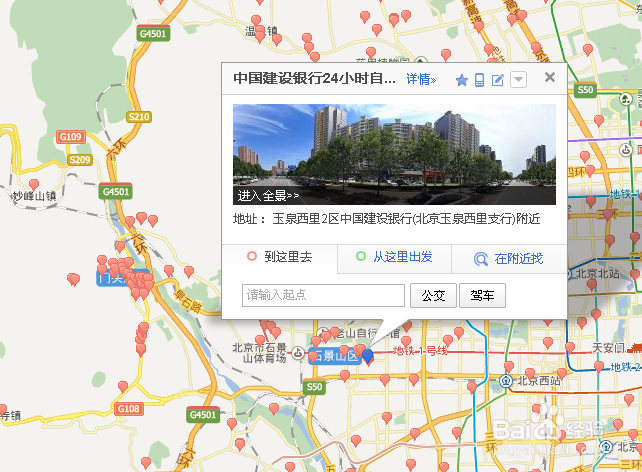642x472 pixels.
Task: Click the G108 road shield
Action: 129,409
